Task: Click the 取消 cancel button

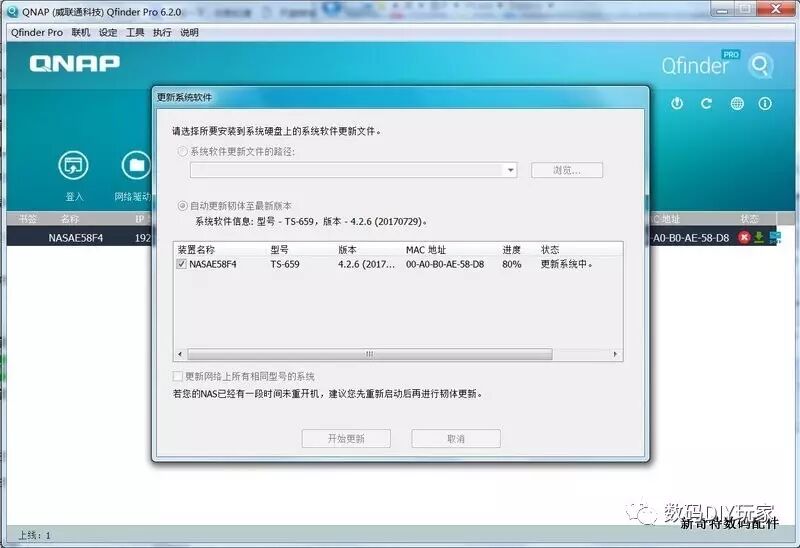Action: (x=456, y=438)
